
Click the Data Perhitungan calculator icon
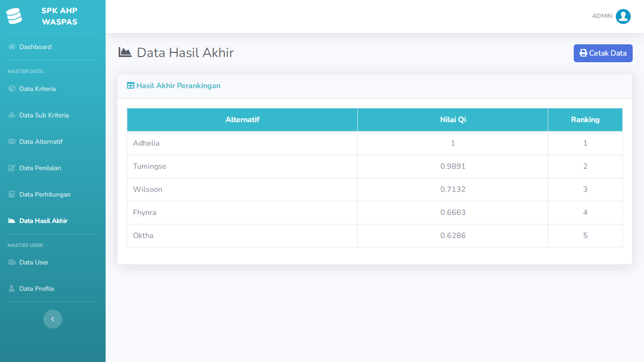click(x=12, y=194)
